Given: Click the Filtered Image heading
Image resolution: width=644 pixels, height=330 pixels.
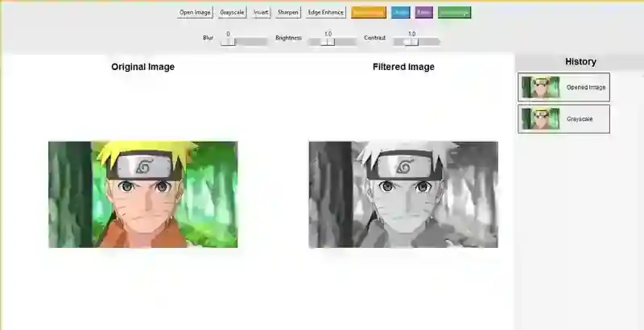Looking at the screenshot, I should click(403, 67).
